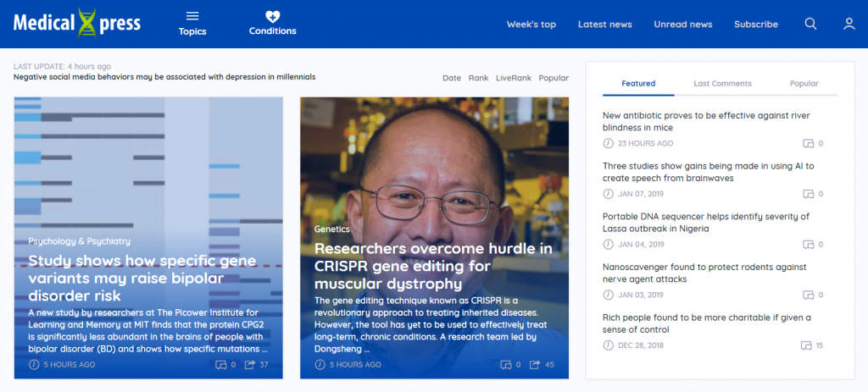Open Week's top in navigation bar
This screenshot has width=868, height=392.
point(531,25)
